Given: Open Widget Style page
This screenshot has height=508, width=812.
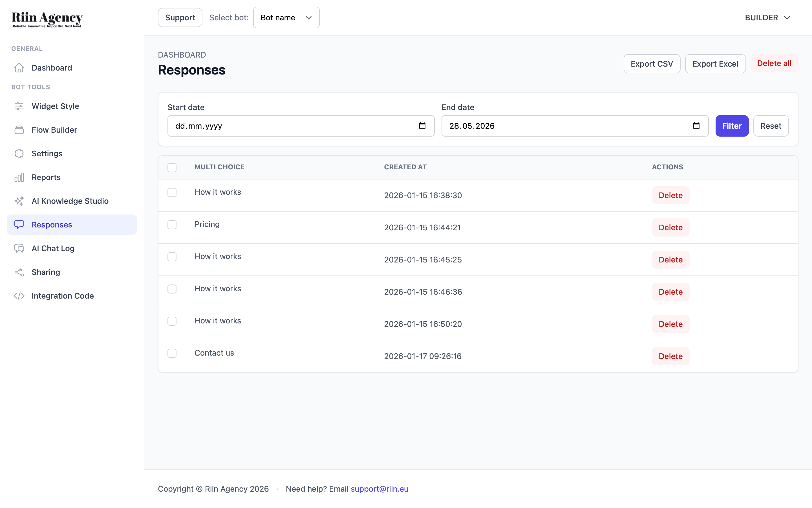Looking at the screenshot, I should point(72,106).
